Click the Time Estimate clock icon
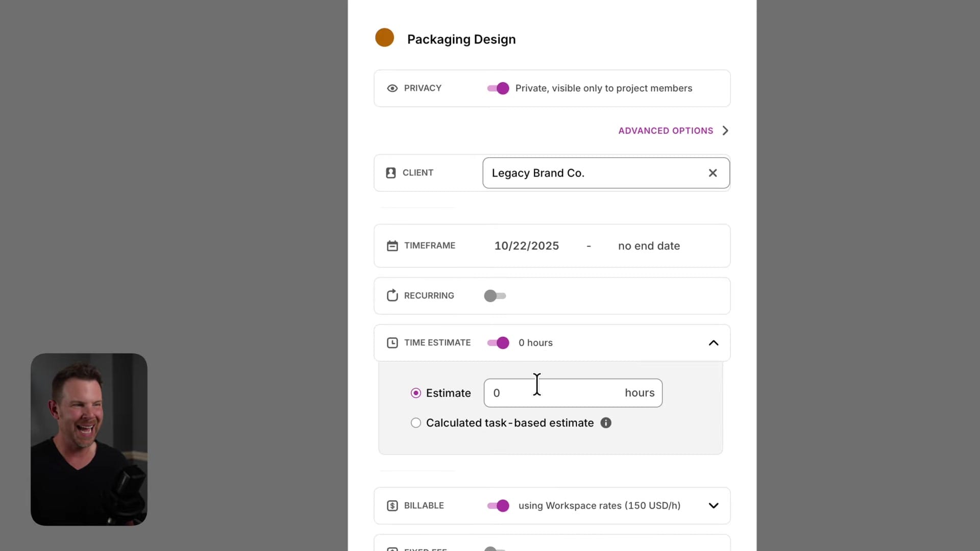This screenshot has height=551, width=980. coord(392,343)
